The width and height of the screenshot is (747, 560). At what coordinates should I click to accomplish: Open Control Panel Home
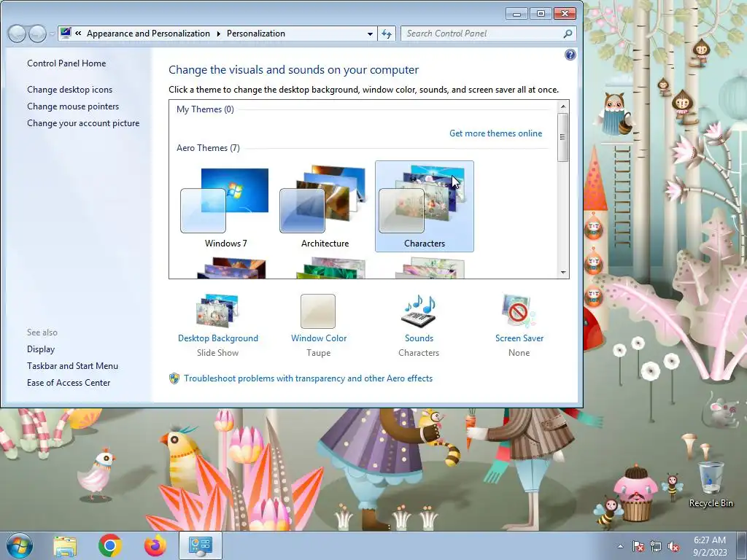pos(66,63)
